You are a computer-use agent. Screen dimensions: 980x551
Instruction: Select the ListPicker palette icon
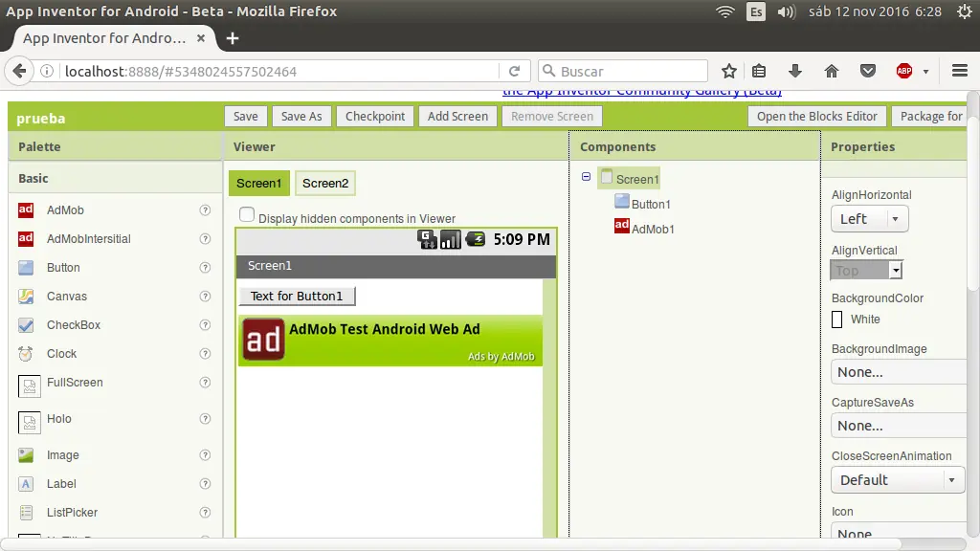26,513
